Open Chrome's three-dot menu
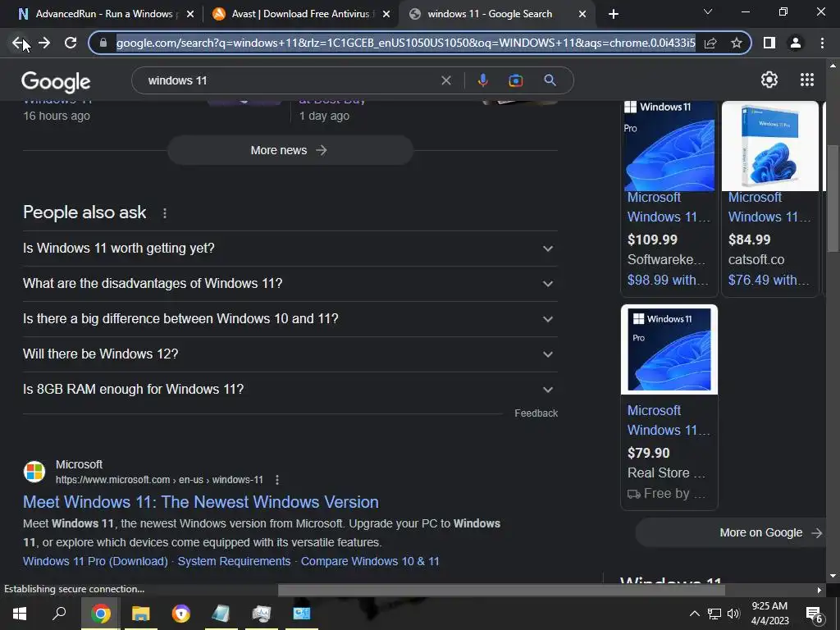Screen dimensions: 840x630 (822, 43)
